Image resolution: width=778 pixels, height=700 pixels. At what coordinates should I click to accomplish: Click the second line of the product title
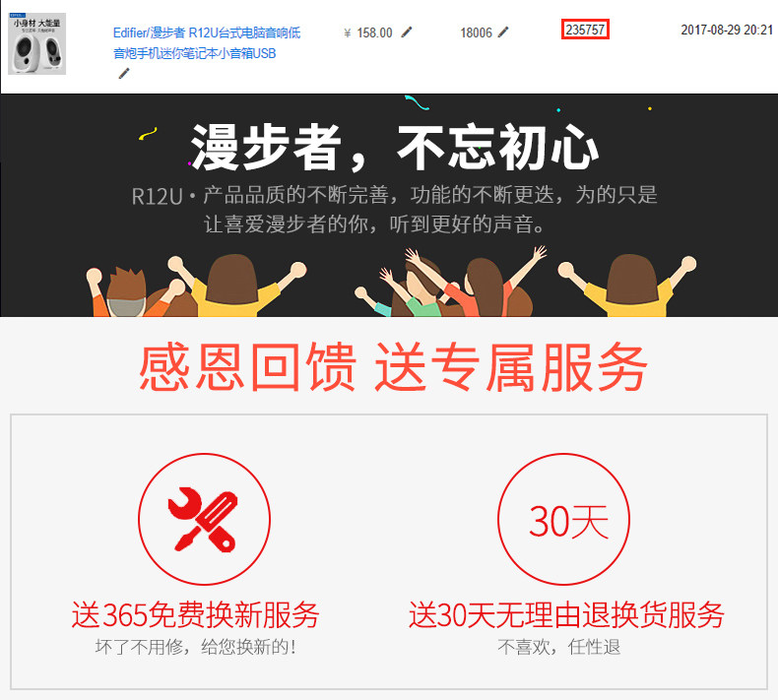pyautogui.click(x=195, y=53)
